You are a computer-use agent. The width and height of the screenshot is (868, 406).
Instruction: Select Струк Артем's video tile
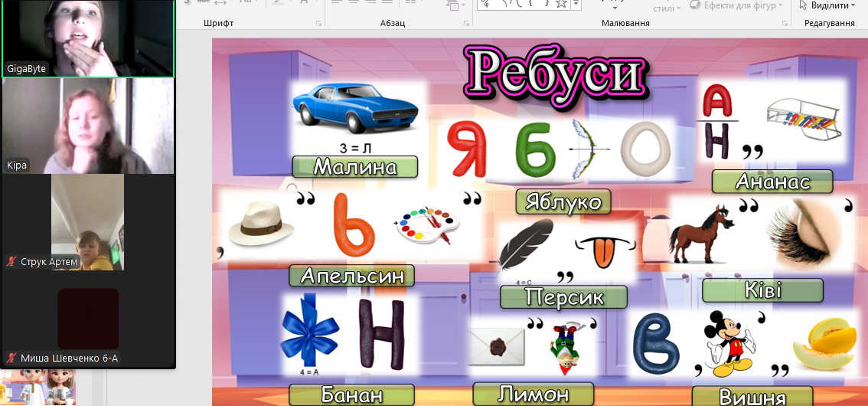[x=87, y=221]
